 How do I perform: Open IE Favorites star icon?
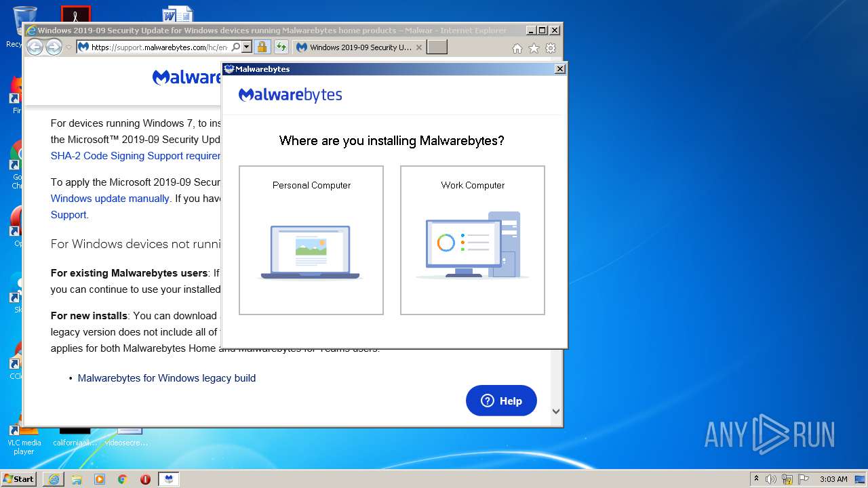click(x=534, y=48)
